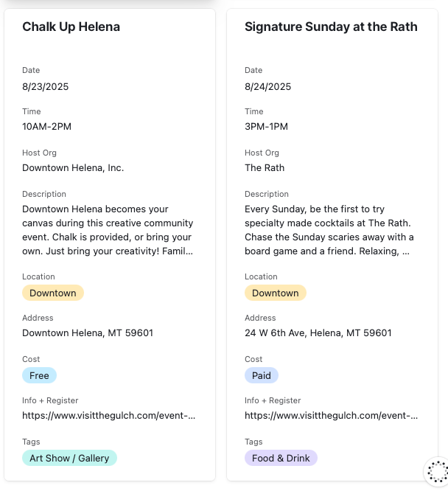The width and height of the screenshot is (448, 491).
Task: Select the Food & Drink tag
Action: (281, 458)
